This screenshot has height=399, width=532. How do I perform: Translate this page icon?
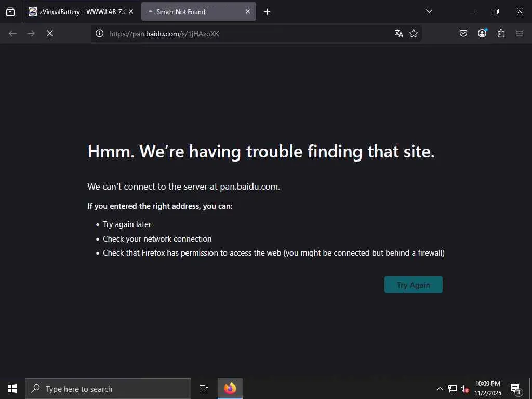[x=398, y=33]
